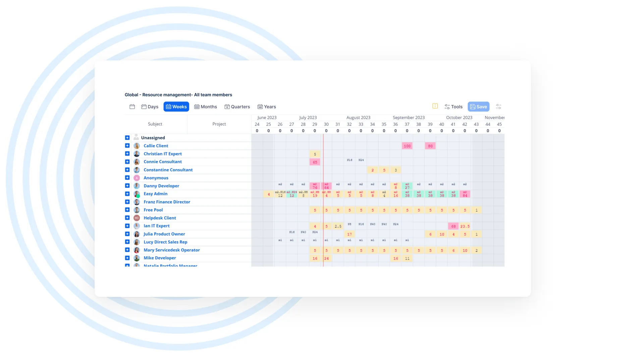Expand Julia Product Owner row

point(127,234)
